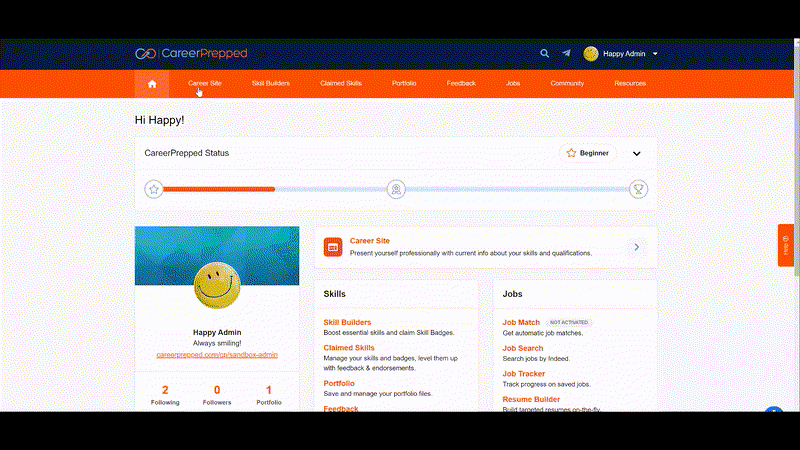
Task: Open the Feedback menu item
Action: click(x=461, y=83)
